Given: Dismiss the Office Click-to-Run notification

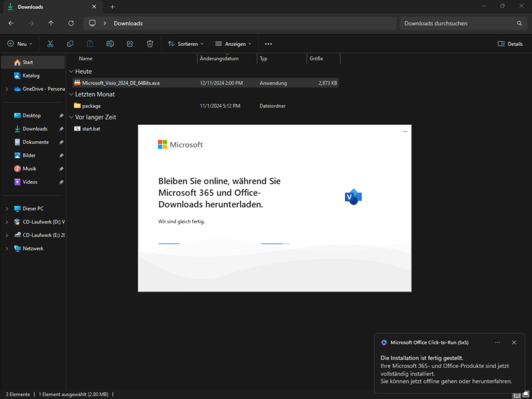Looking at the screenshot, I should point(514,343).
